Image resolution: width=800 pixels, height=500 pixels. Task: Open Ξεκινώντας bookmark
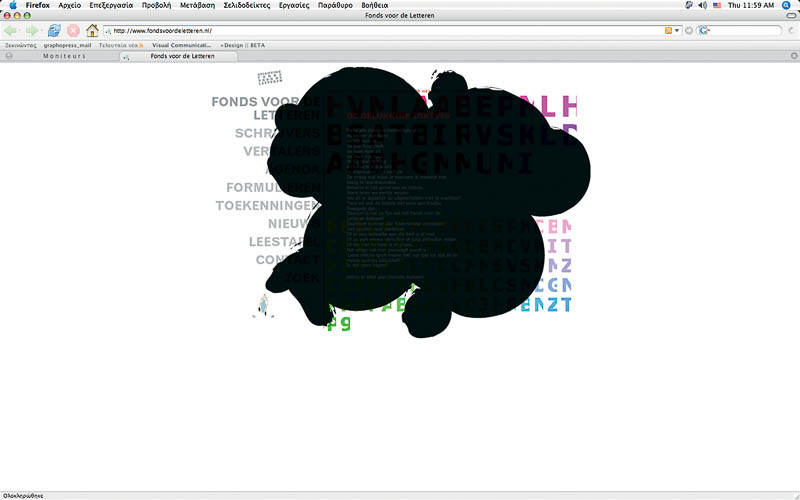[x=20, y=45]
